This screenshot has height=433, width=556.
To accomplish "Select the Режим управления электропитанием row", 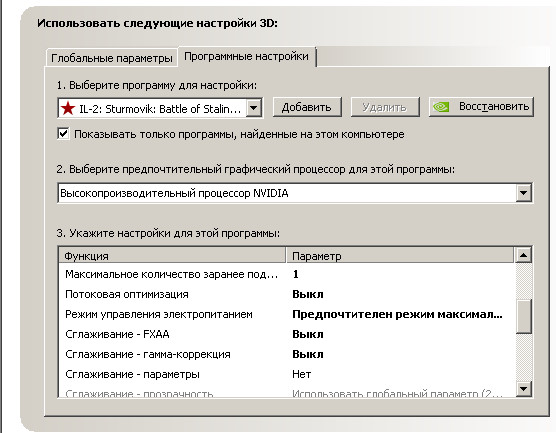I will (x=287, y=314).
